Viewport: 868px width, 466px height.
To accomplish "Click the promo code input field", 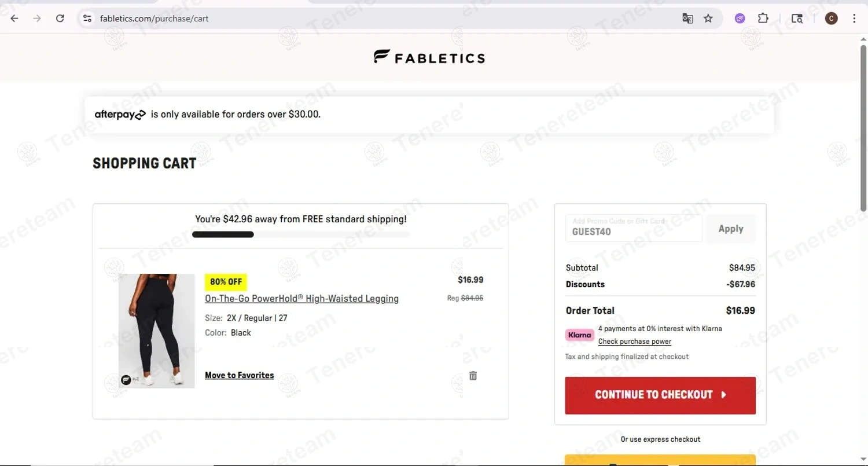I will [634, 229].
